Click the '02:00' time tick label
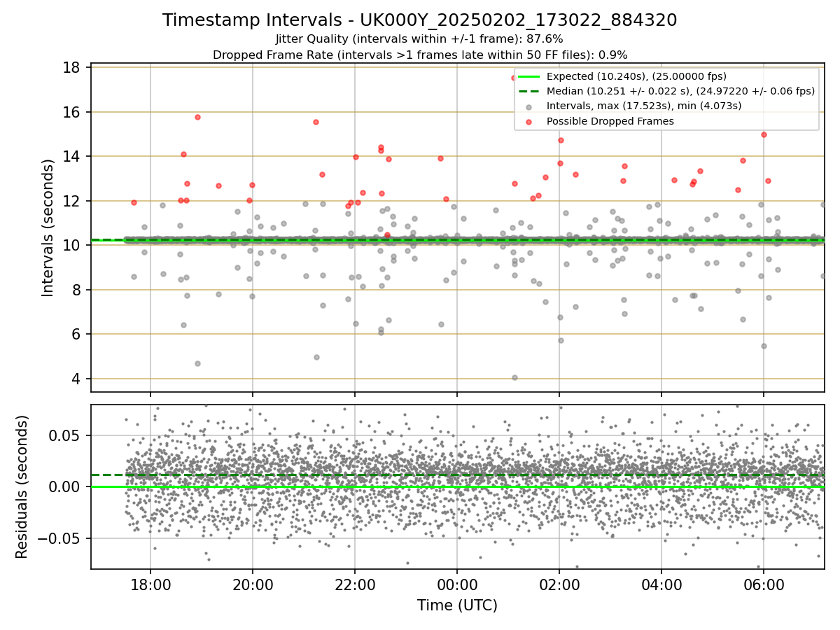The height and width of the screenshot is (630, 840). click(x=559, y=584)
